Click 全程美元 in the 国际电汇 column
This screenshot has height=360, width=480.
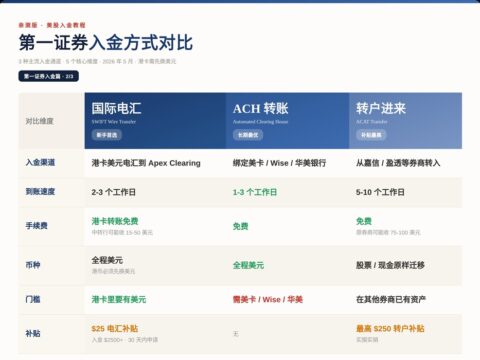click(107, 260)
